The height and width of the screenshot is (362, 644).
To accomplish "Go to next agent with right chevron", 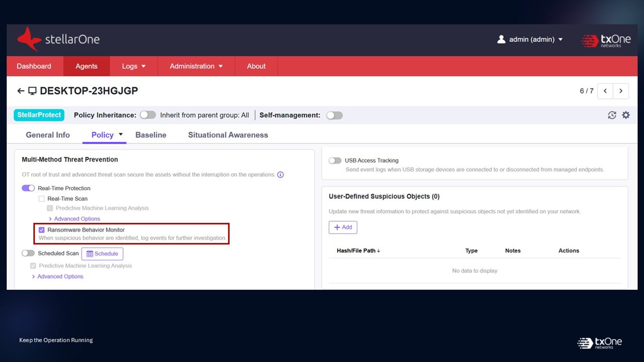I will coord(621,91).
